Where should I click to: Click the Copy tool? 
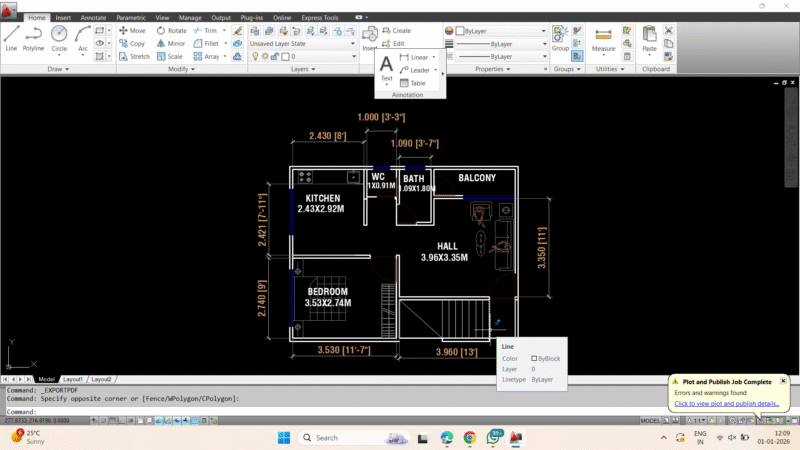(x=132, y=43)
